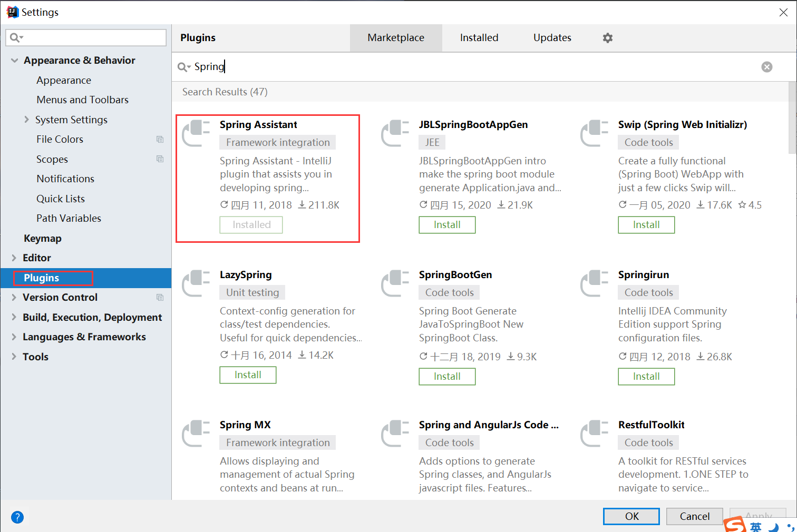Viewport: 797px width, 532px height.
Task: Install the Springirun plugin
Action: pos(646,377)
